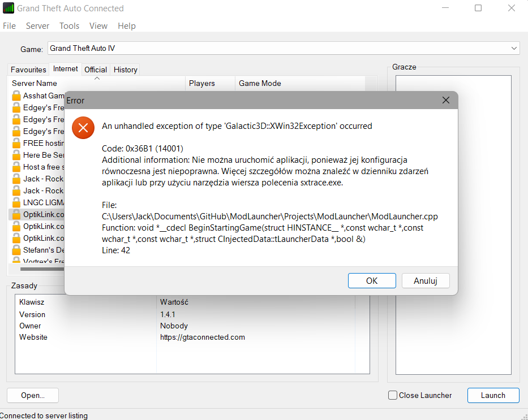Enable the Close Launcher checkbox
The height and width of the screenshot is (420, 528).
pos(393,396)
